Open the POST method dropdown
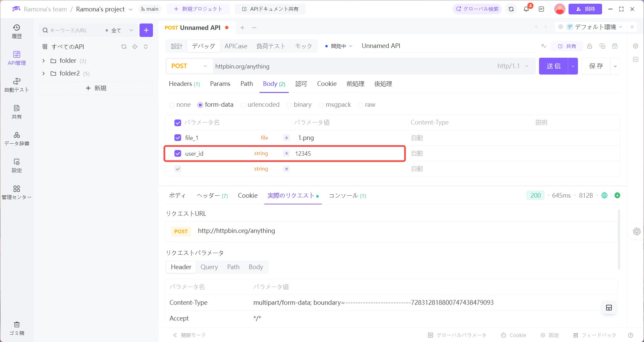 pos(189,66)
